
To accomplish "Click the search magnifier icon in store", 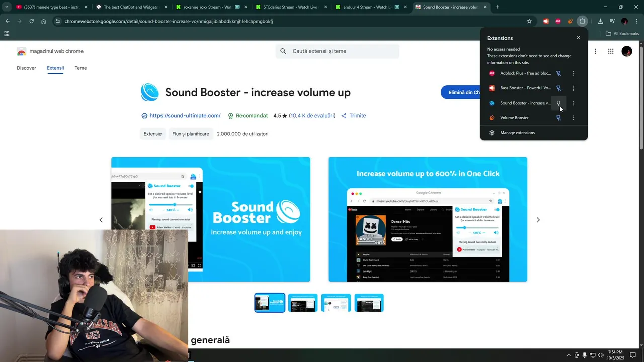I will (283, 51).
